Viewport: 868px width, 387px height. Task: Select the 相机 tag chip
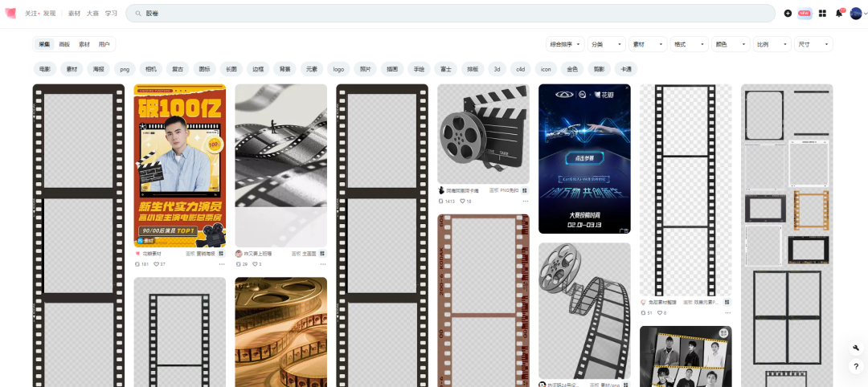pyautogui.click(x=151, y=69)
